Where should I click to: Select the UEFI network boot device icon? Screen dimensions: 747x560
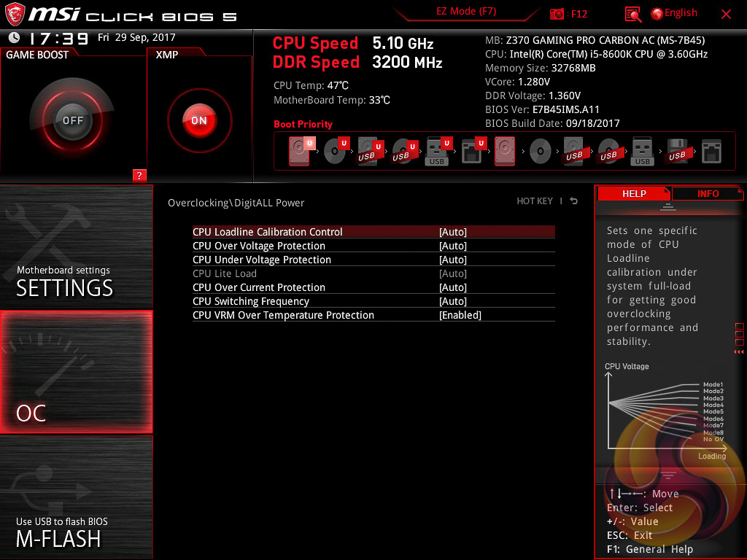click(x=473, y=152)
